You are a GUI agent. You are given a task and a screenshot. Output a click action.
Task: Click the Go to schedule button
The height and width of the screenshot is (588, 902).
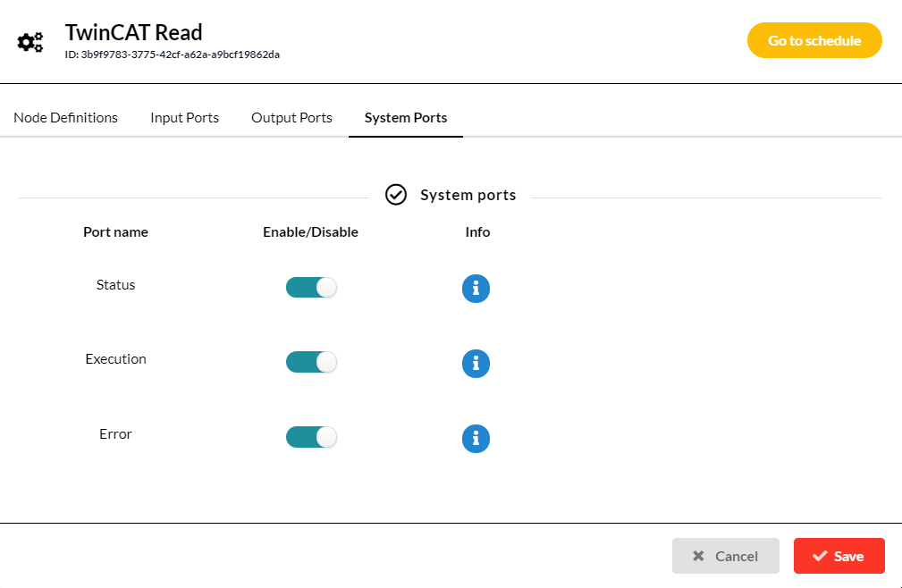click(814, 40)
